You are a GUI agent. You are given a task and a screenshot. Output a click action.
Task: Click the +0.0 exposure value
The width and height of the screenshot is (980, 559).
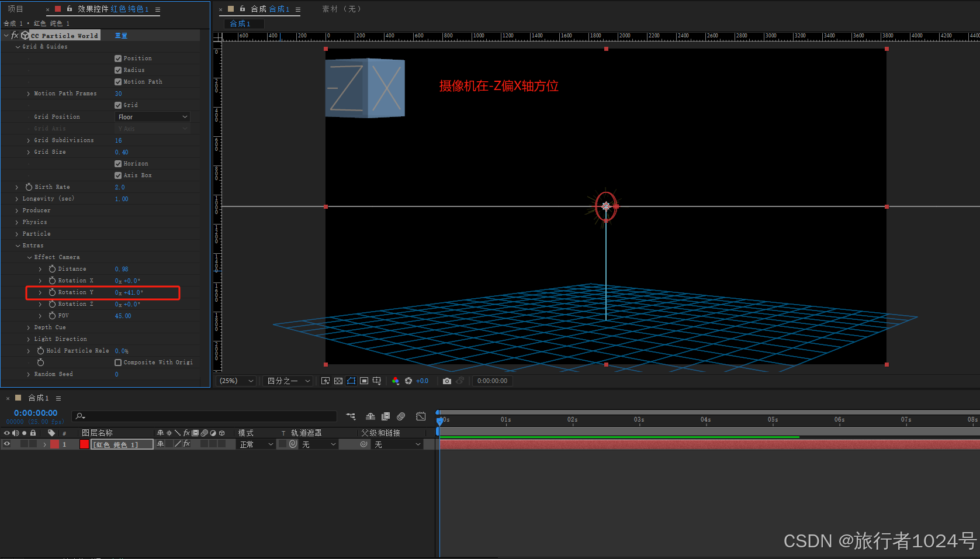422,381
